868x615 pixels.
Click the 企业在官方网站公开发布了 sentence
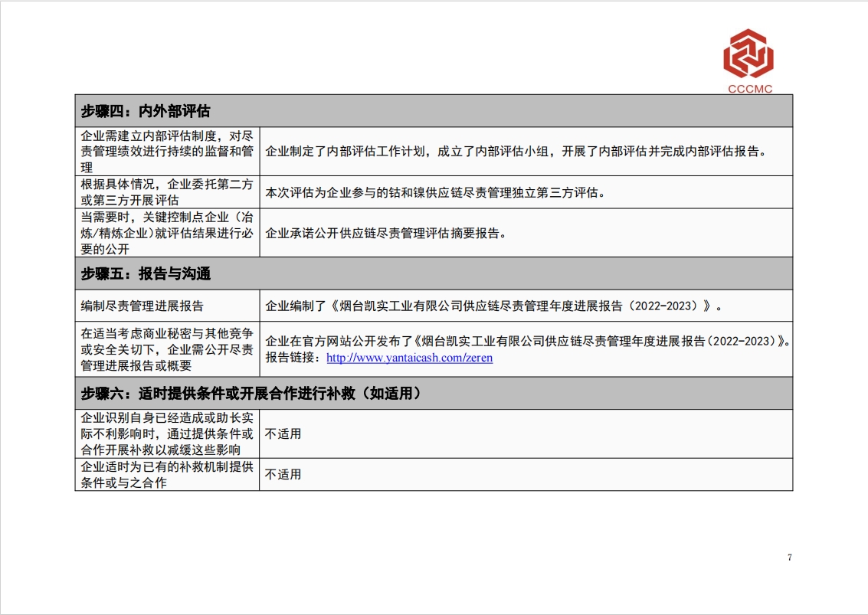pyautogui.click(x=526, y=342)
